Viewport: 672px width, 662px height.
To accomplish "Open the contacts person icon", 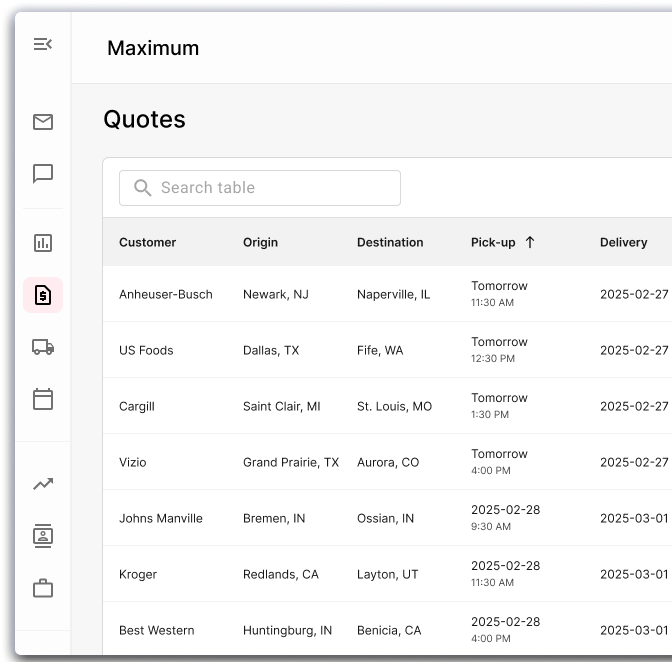I will pos(43,536).
